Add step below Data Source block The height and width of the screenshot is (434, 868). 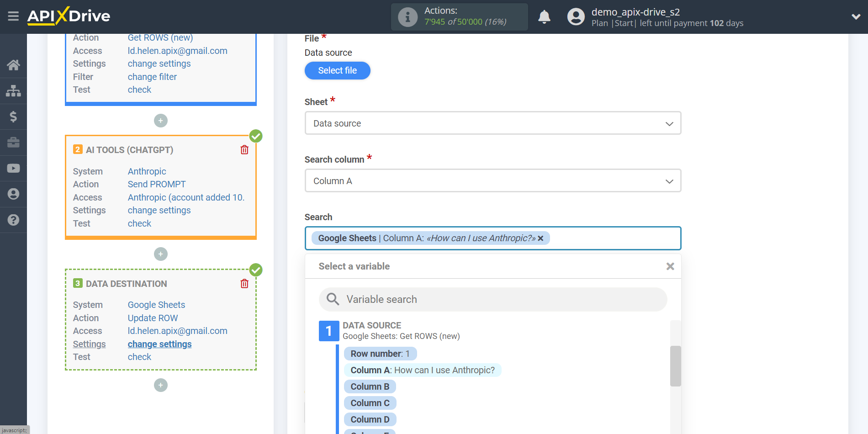[161, 121]
